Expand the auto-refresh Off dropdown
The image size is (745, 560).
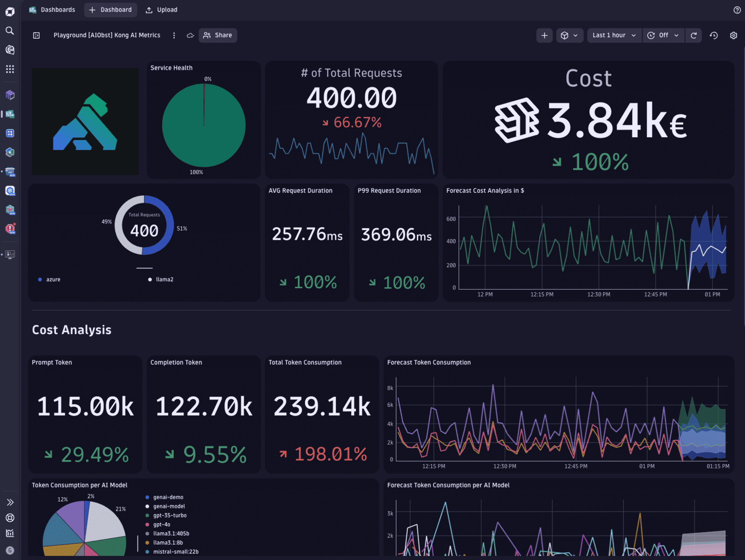pyautogui.click(x=664, y=35)
